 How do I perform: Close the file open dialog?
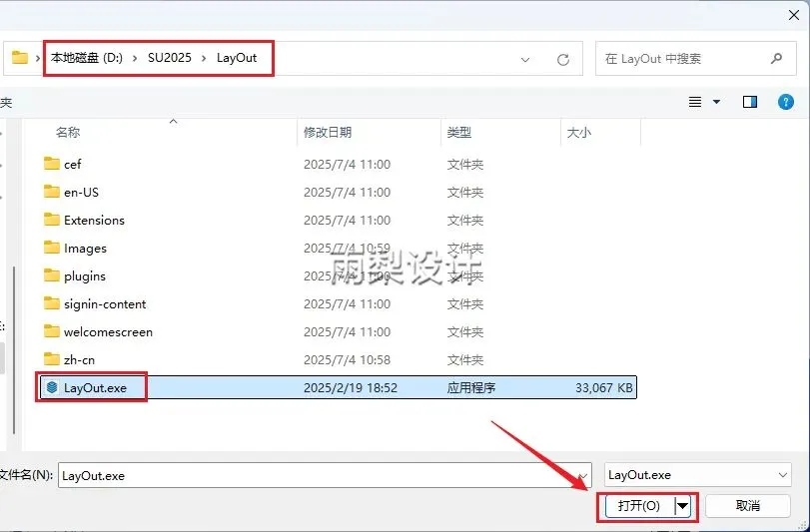click(x=794, y=16)
